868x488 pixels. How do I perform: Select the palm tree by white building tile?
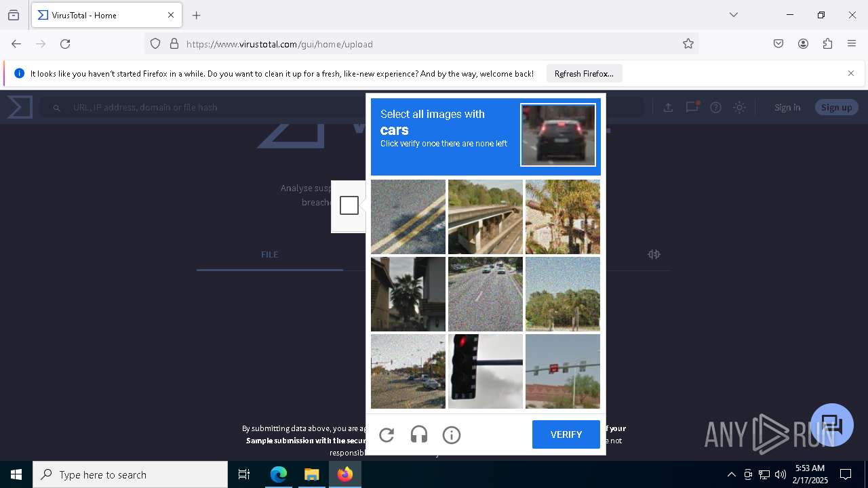[x=563, y=217]
